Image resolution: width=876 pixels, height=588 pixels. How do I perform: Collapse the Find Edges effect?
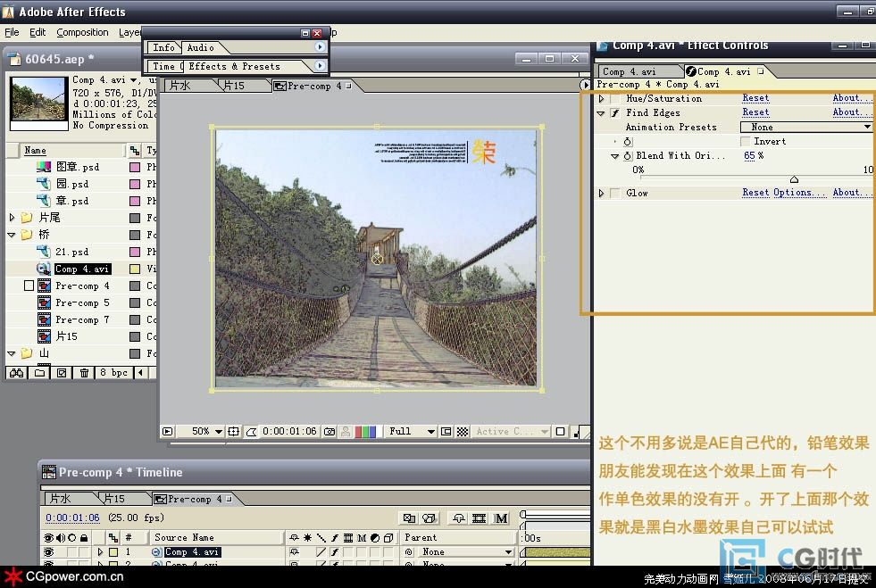(x=601, y=112)
